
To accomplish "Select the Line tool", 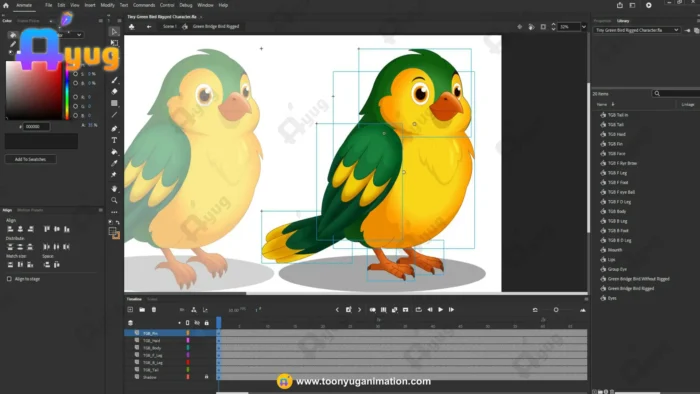I will pyautogui.click(x=114, y=115).
